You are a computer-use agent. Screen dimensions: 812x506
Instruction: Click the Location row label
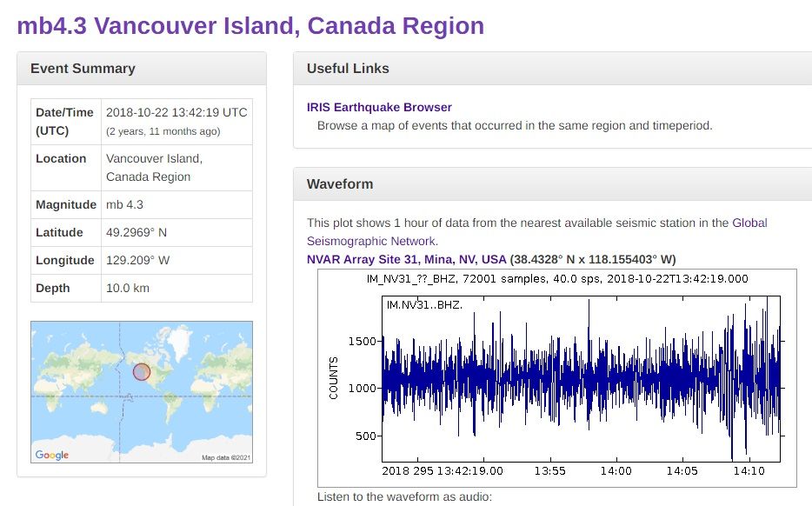click(61, 158)
